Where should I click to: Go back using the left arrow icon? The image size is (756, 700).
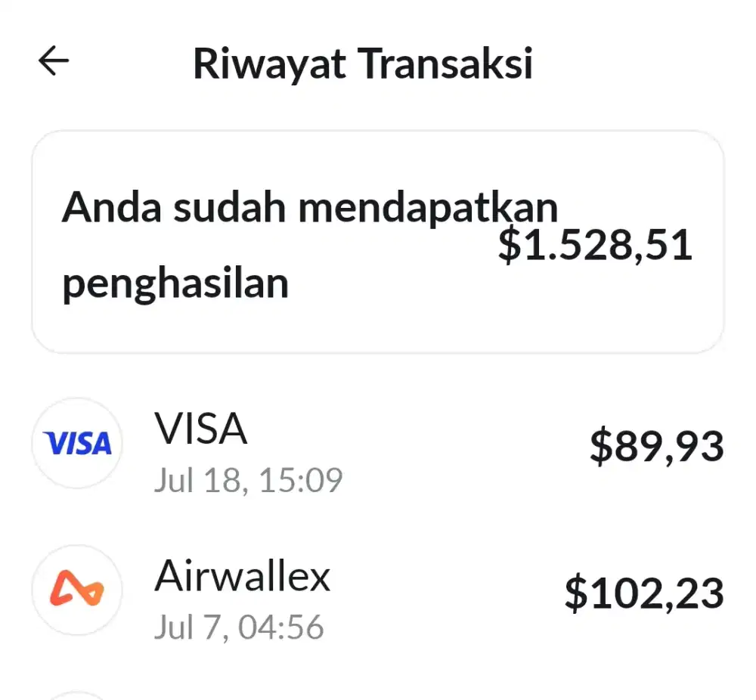pyautogui.click(x=54, y=60)
